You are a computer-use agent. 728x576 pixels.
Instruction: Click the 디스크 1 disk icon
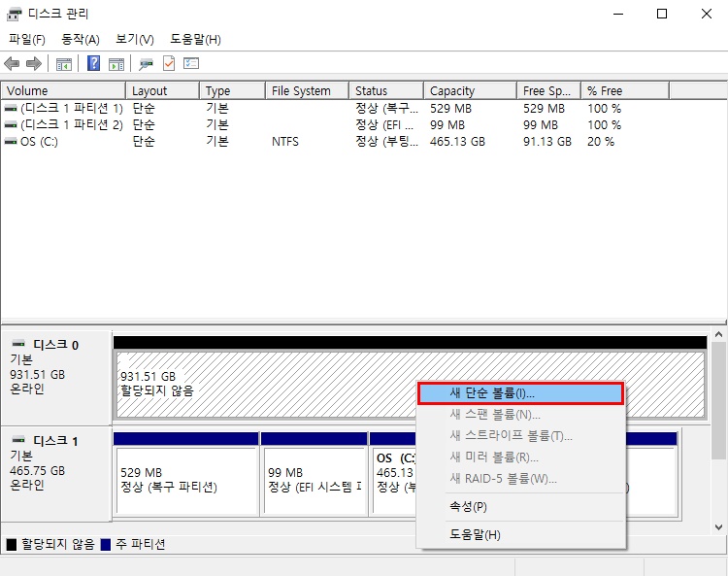coord(18,439)
